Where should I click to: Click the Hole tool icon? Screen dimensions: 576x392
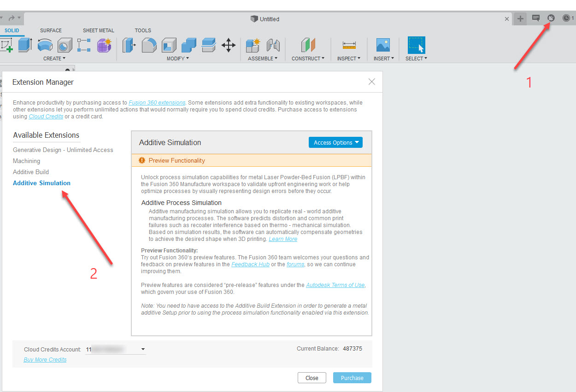(65, 45)
